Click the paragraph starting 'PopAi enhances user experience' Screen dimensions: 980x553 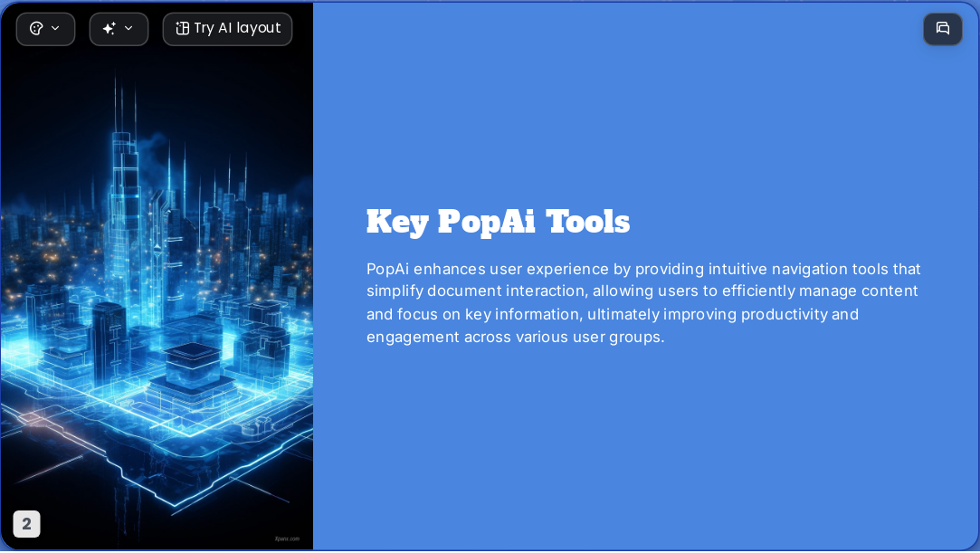tap(643, 303)
